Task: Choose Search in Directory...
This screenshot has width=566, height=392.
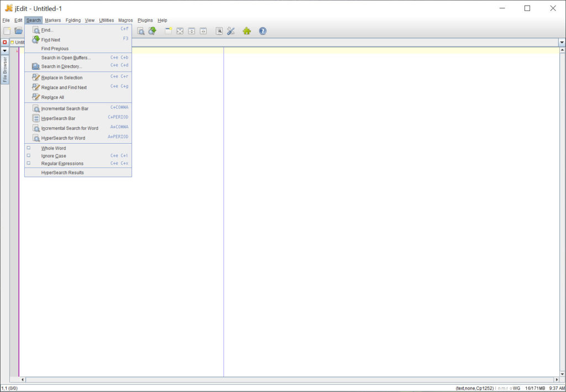Action: 78,66
